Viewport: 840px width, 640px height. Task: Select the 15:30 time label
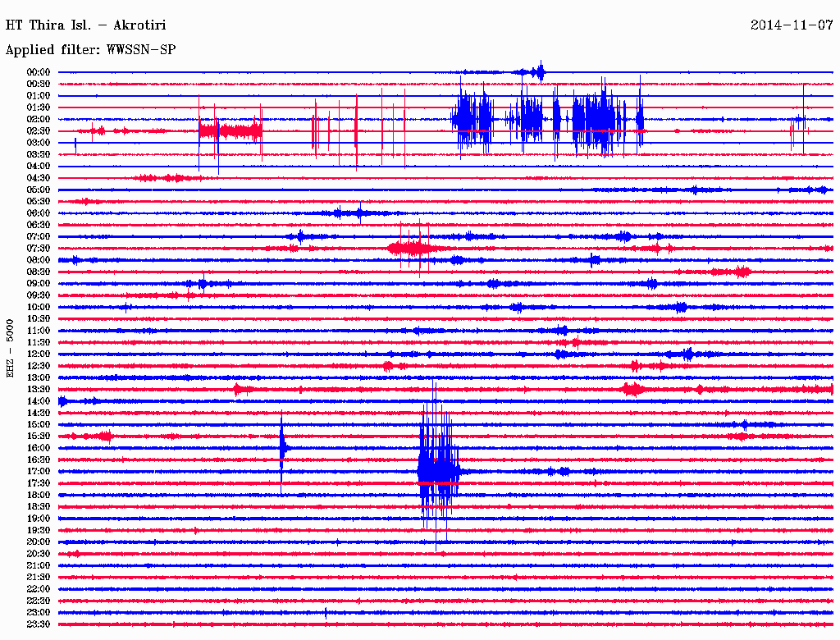coord(39,437)
